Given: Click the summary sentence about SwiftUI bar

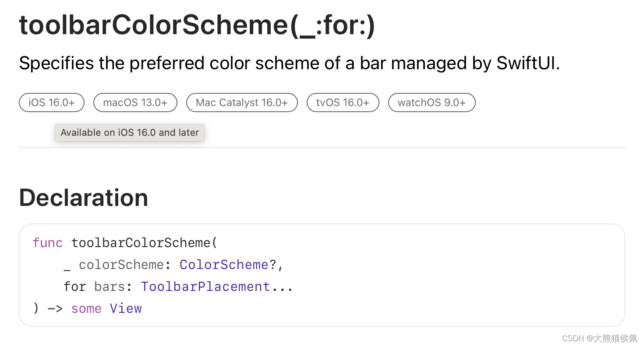Looking at the screenshot, I should click(x=290, y=64).
